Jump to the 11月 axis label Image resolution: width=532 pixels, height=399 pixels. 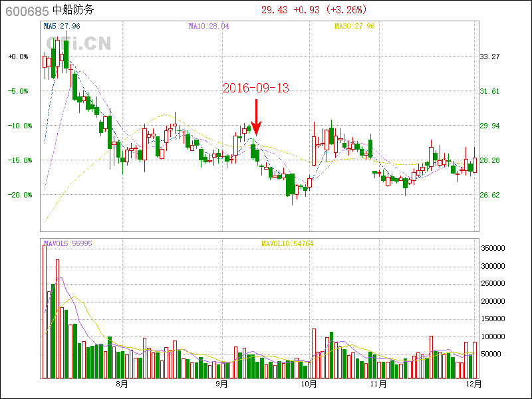click(x=378, y=384)
